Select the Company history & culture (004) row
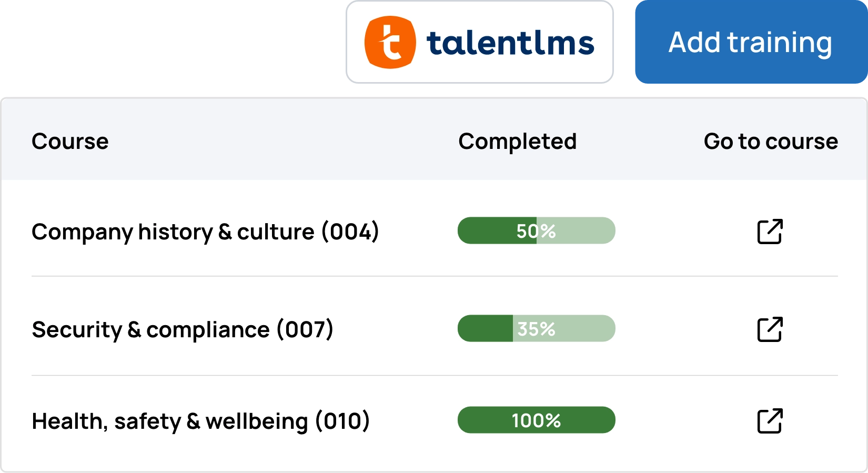 pyautogui.click(x=205, y=232)
